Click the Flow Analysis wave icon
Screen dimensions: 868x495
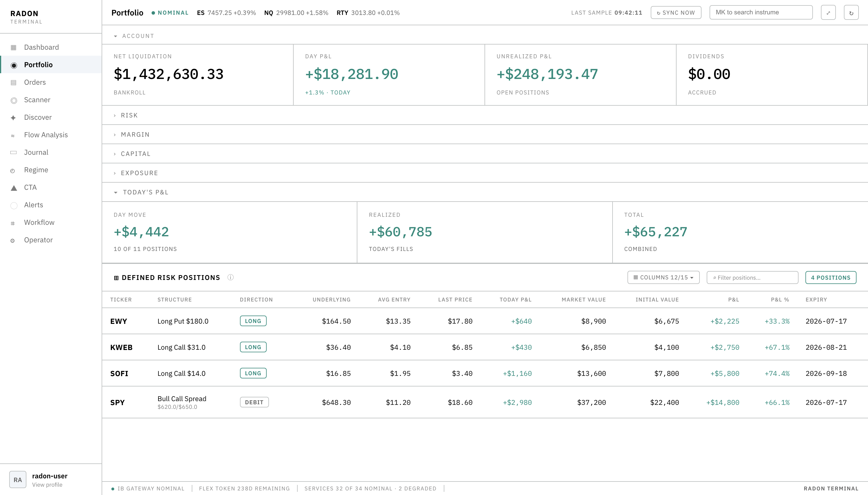13,136
